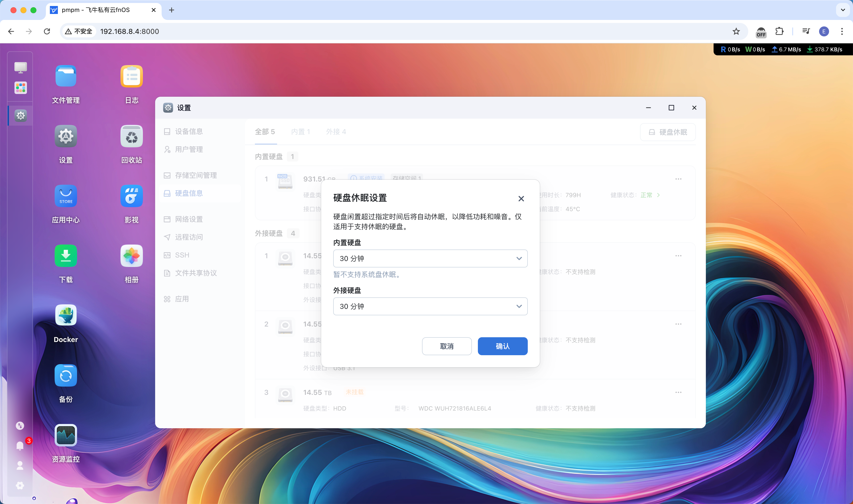Cancel the dialog with 取消 button
853x504 pixels.
pos(446,346)
